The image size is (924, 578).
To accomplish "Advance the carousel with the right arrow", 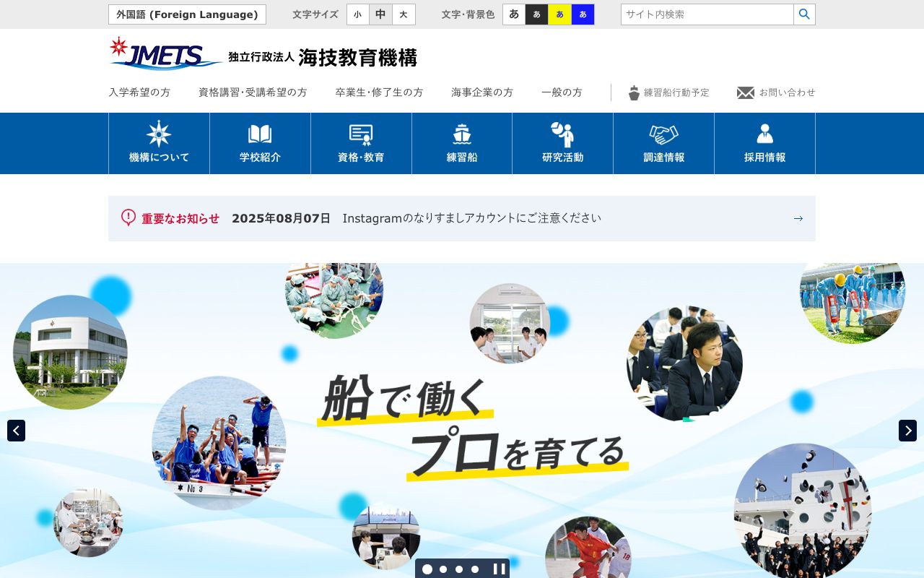I will [907, 431].
